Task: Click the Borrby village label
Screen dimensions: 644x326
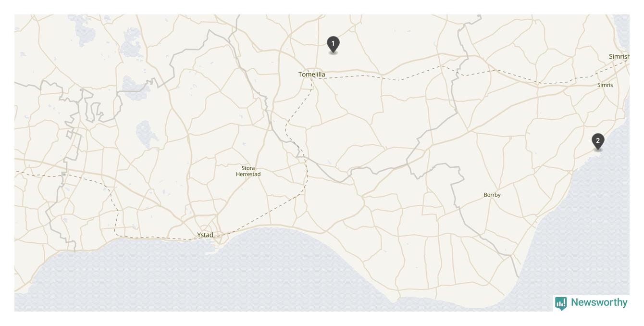Action: pos(492,195)
